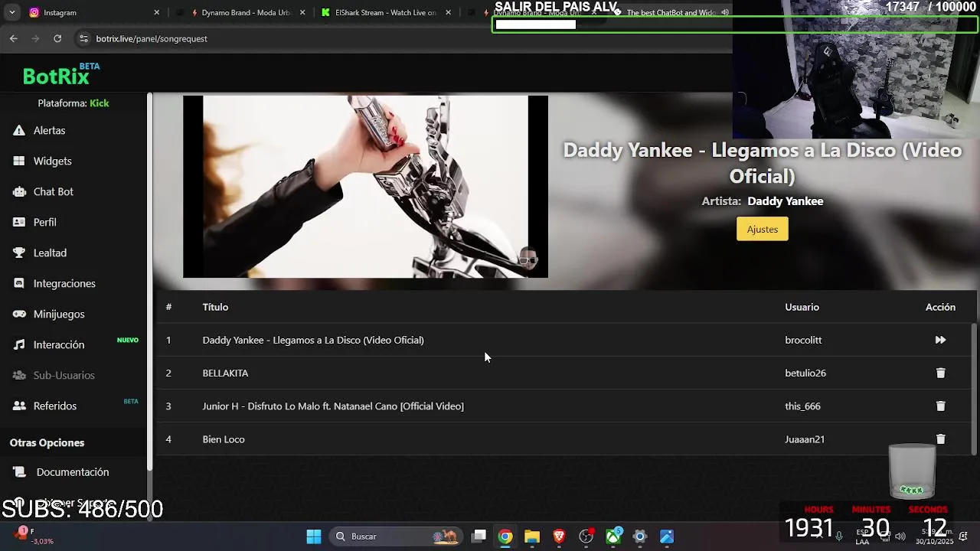The width and height of the screenshot is (980, 551).
Task: Open Chrome from the taskbar
Action: tap(505, 536)
